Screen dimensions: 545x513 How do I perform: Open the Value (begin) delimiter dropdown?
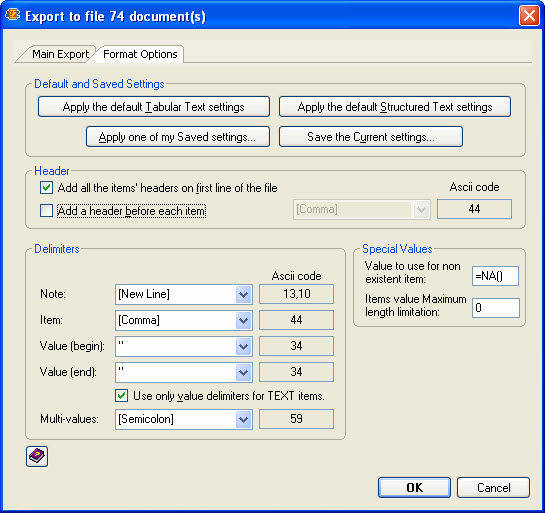(243, 346)
